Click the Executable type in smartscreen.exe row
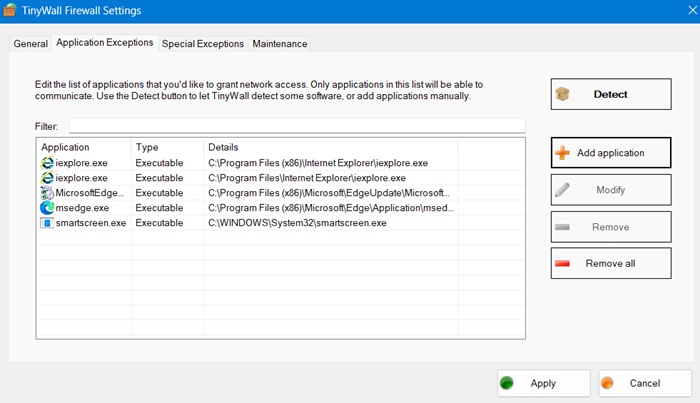The image size is (700, 403). coord(159,223)
